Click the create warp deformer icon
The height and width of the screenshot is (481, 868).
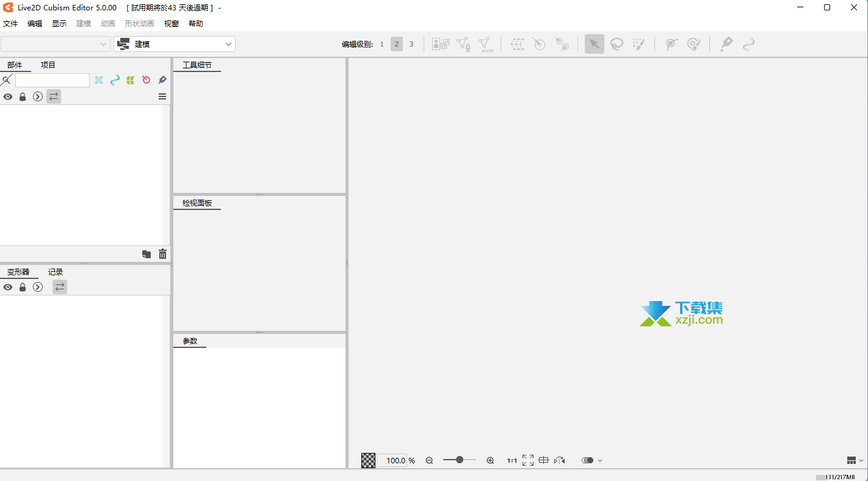tap(518, 44)
